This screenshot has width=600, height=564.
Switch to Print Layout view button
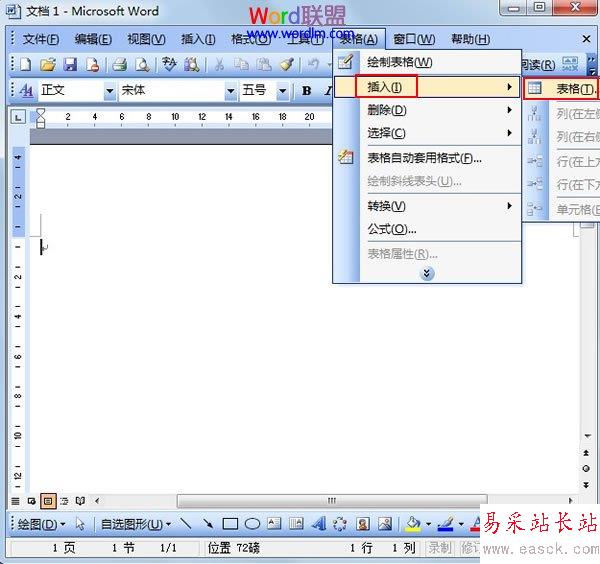point(48,501)
